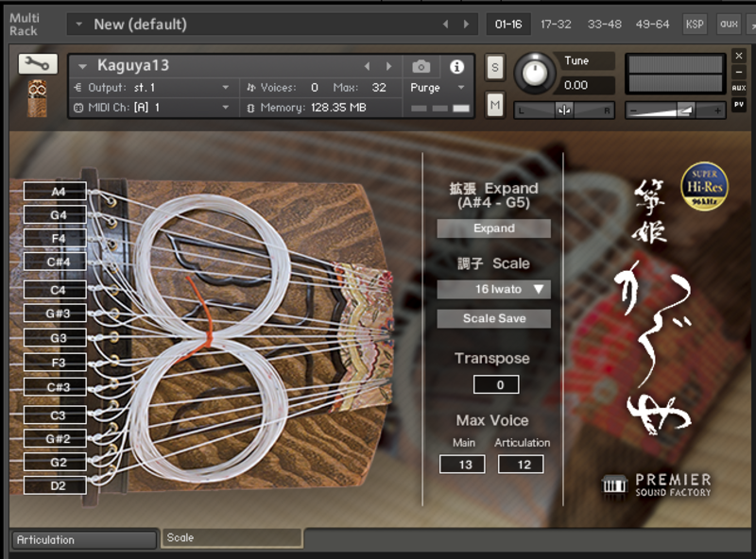Switch to rack page 33-48
This screenshot has width=756, height=559.
click(x=604, y=25)
